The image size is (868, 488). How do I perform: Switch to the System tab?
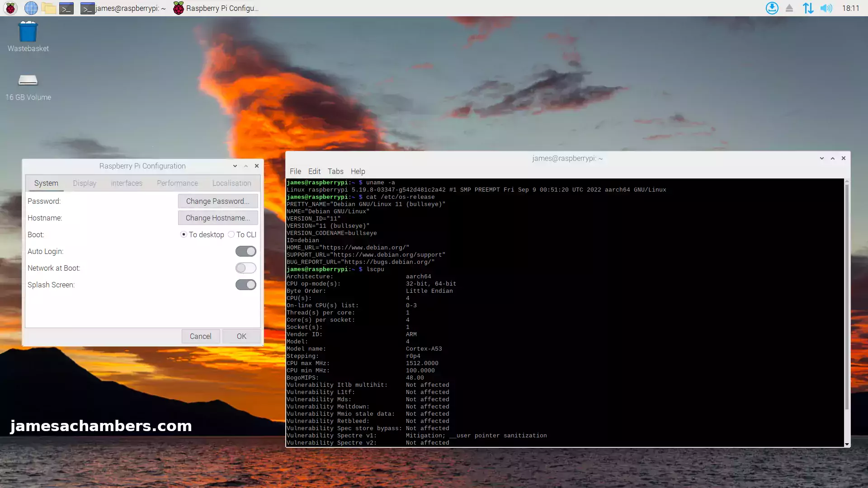point(46,183)
